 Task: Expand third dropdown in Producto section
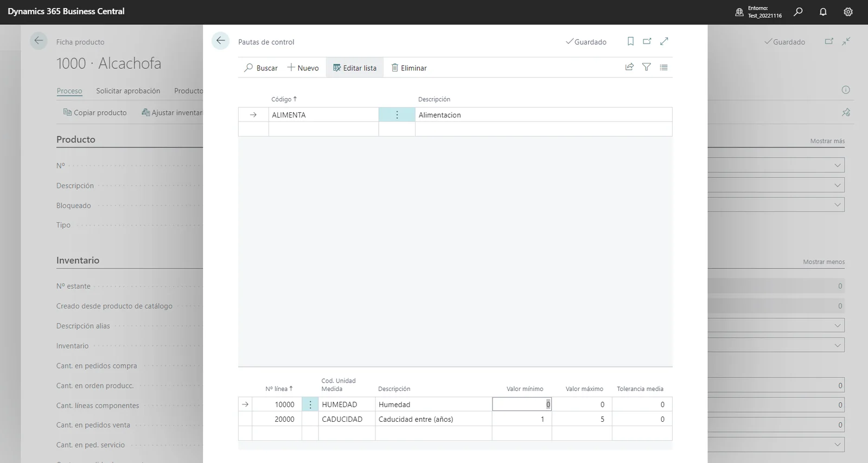click(838, 205)
